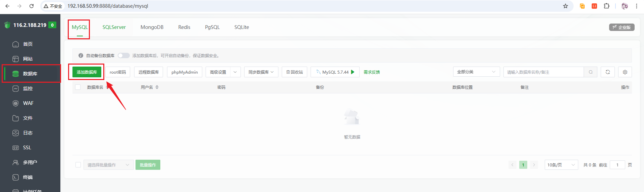644x192 pixels.
Task: Open the 10条/页 page size dropdown
Action: click(x=561, y=165)
